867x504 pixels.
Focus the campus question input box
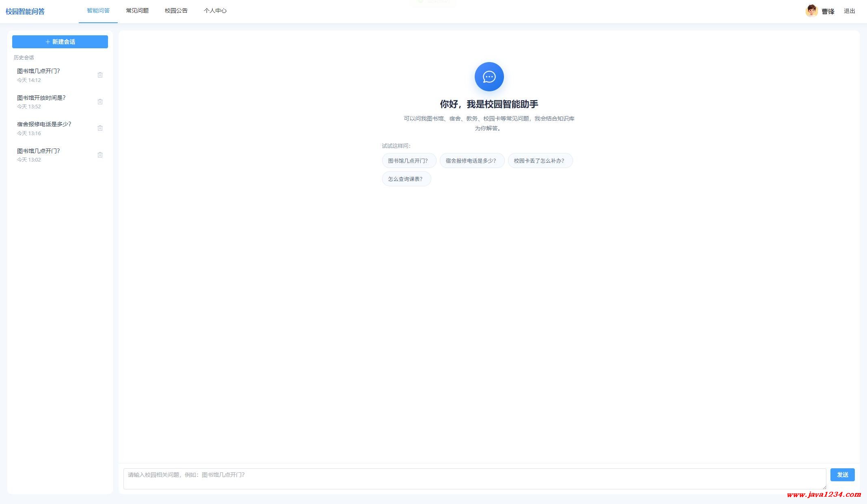(x=475, y=479)
